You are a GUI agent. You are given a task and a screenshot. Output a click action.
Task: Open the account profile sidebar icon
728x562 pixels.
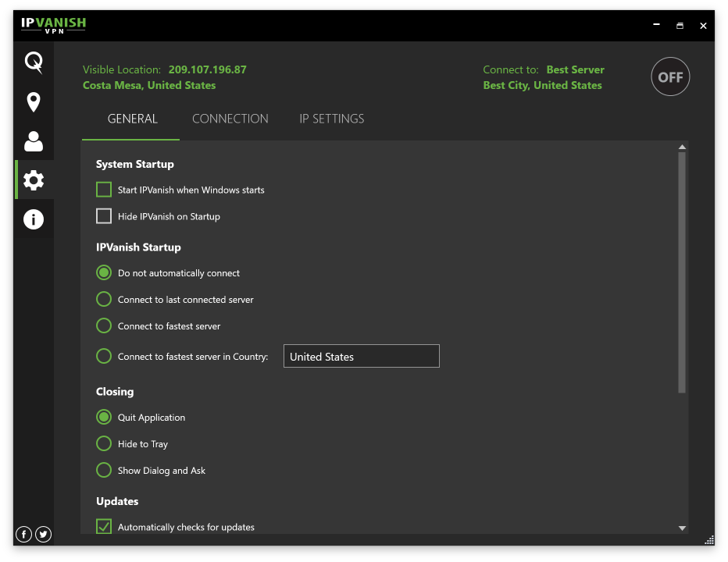34,141
